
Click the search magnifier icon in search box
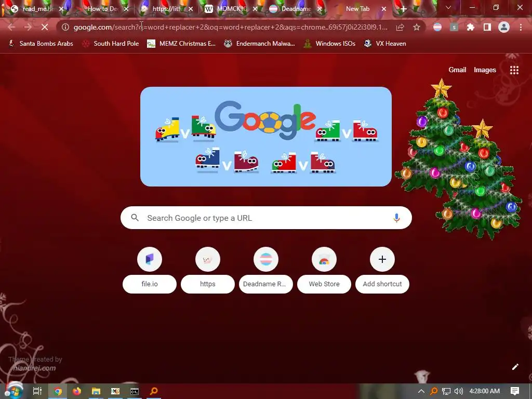click(x=135, y=218)
